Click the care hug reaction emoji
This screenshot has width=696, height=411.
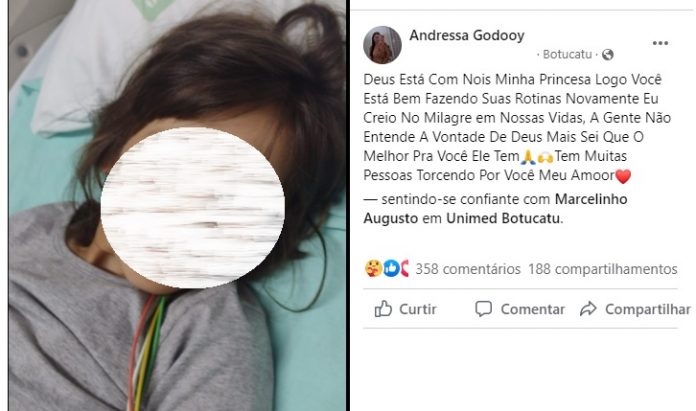(x=374, y=269)
